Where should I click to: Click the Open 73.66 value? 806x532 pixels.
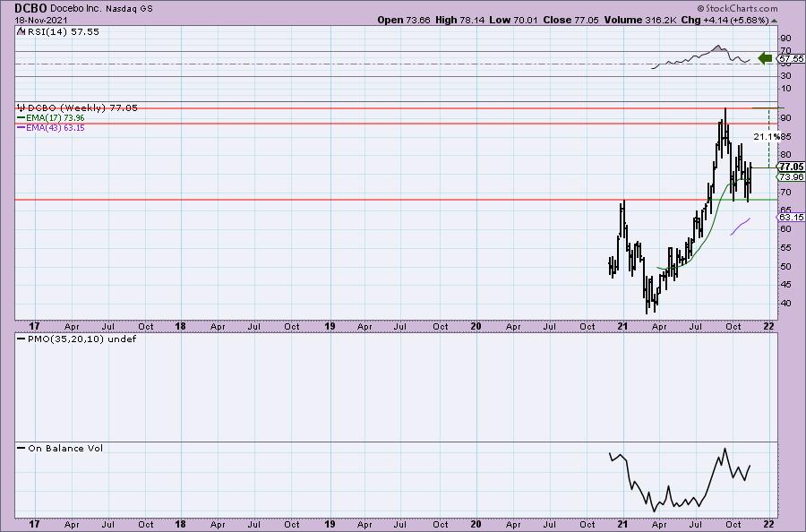coord(403,20)
